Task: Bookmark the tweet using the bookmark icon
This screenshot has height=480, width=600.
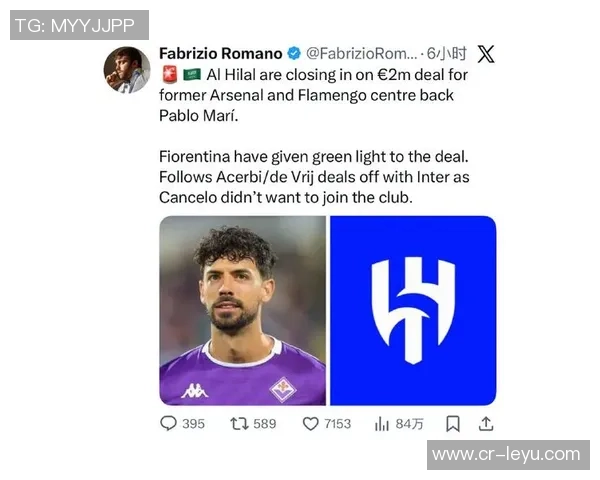Action: point(453,424)
